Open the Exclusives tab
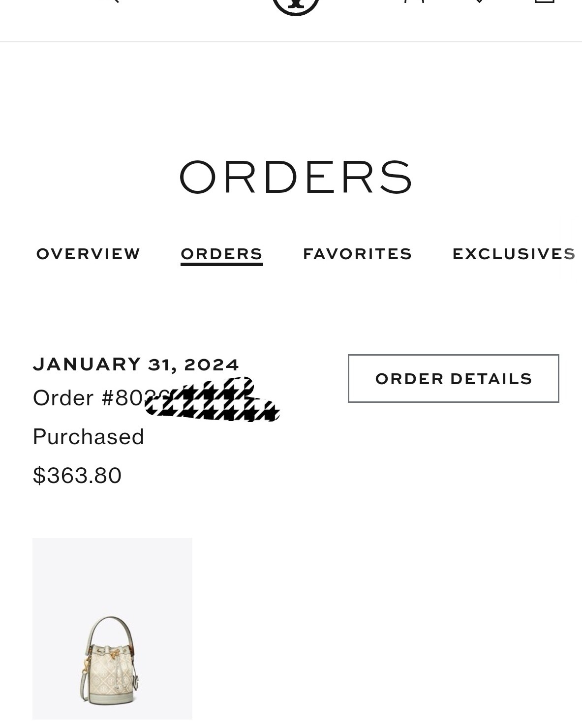The height and width of the screenshot is (728, 582). pyautogui.click(x=514, y=254)
